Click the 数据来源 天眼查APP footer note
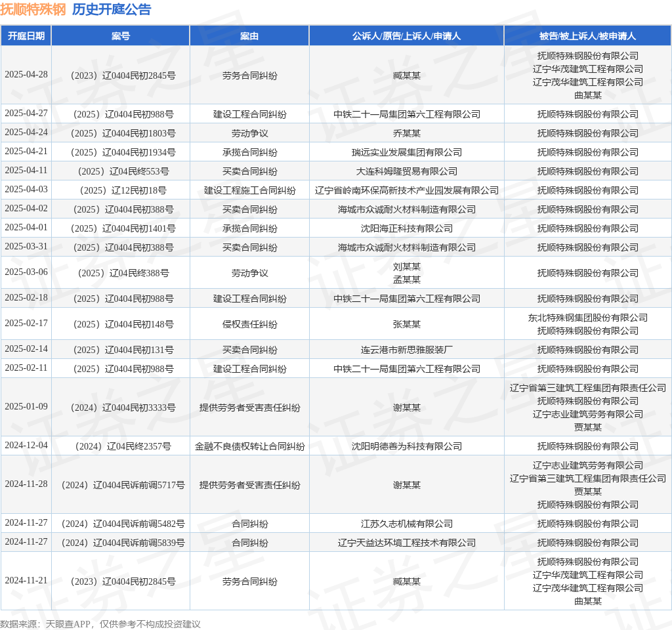This screenshot has width=672, height=630. [x=100, y=623]
